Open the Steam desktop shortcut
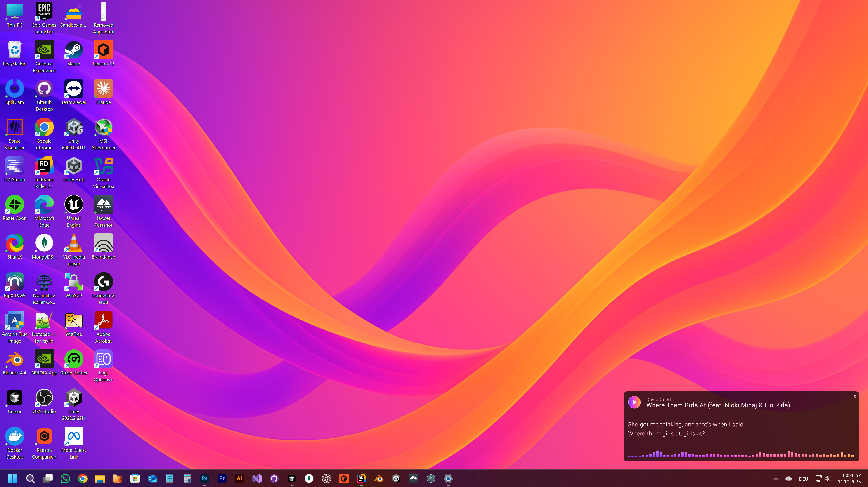Image resolution: width=868 pixels, height=487 pixels. (x=73, y=51)
